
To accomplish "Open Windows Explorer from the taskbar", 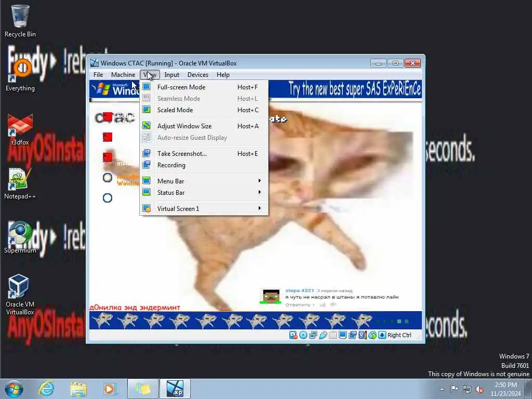I will tap(78, 389).
